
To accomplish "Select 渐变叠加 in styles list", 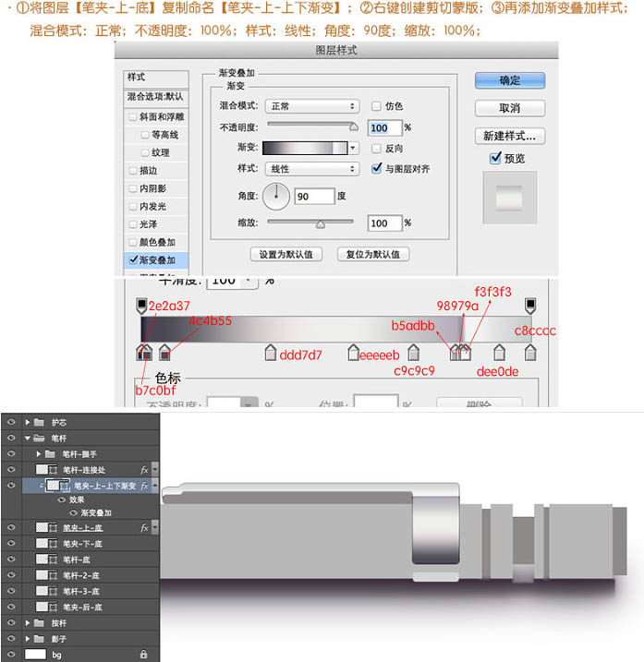I will 156,260.
